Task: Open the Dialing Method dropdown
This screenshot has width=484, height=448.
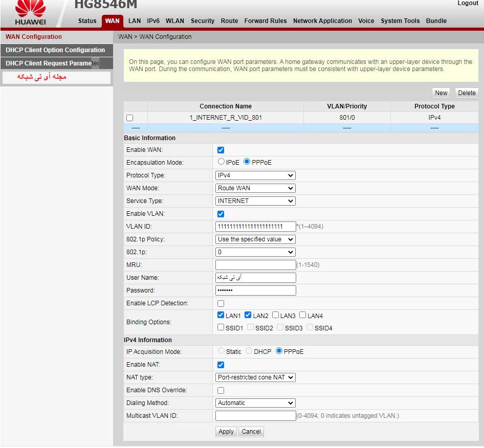Action: [255, 403]
